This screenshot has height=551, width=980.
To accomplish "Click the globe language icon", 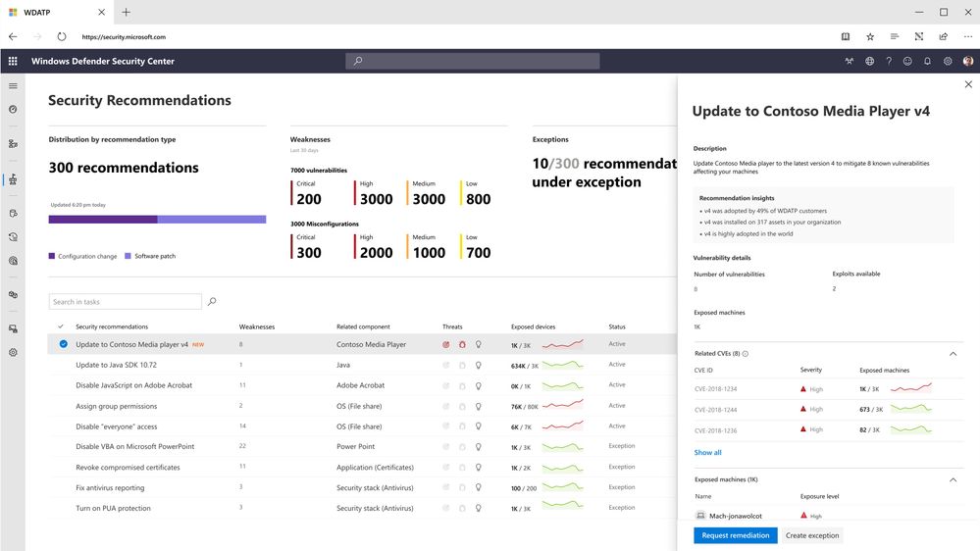I will (869, 61).
